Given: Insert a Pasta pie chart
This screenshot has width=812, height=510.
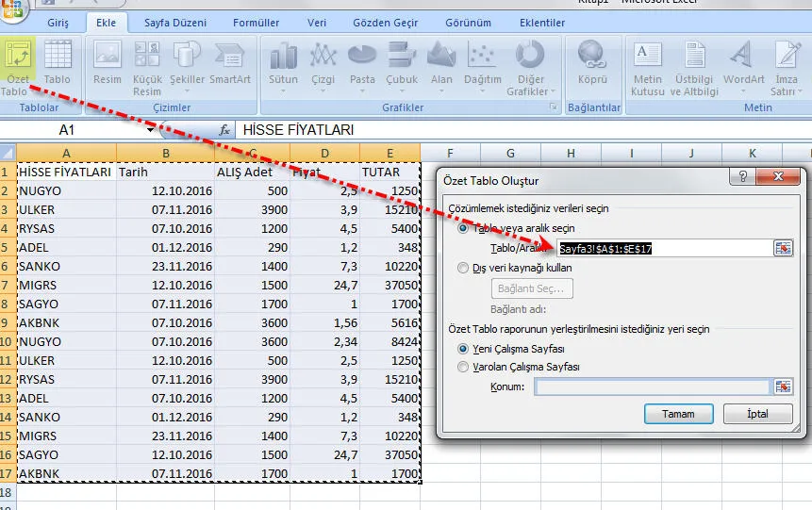Looking at the screenshot, I should [x=362, y=65].
